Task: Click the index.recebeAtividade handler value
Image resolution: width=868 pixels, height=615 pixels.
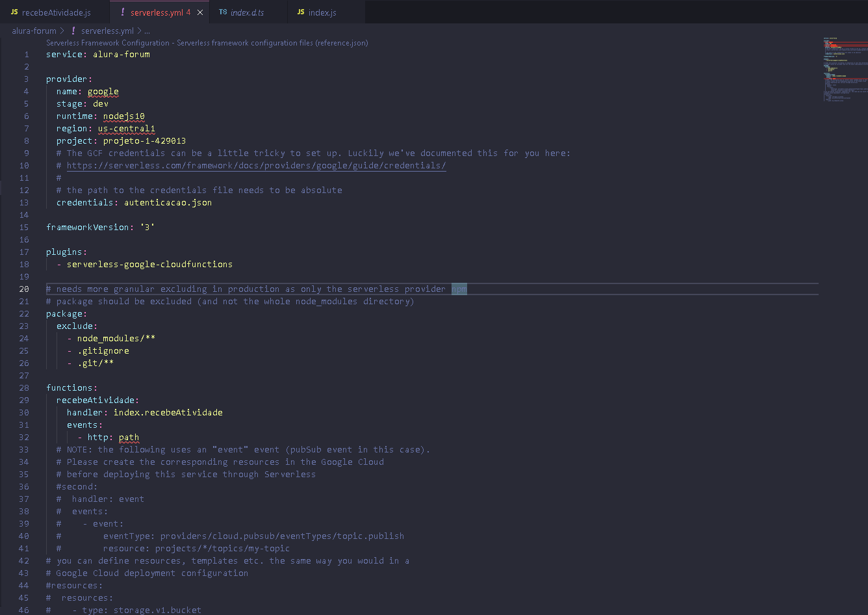Action: coord(168,413)
